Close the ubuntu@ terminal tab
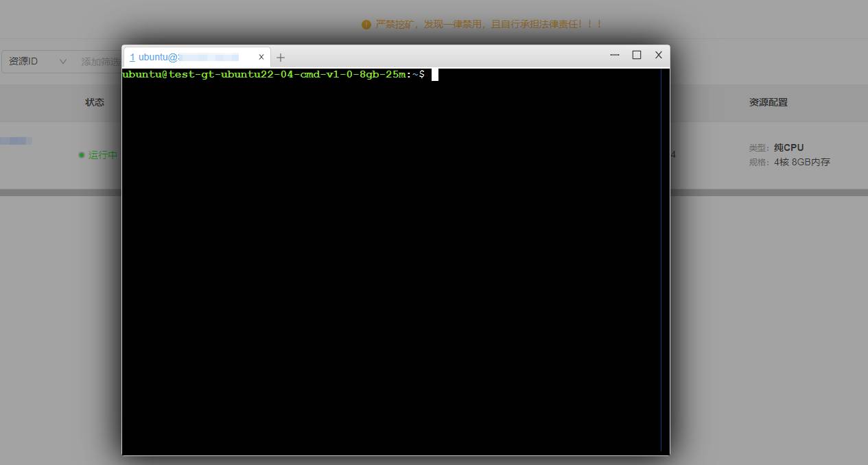The height and width of the screenshot is (465, 868). [x=261, y=57]
